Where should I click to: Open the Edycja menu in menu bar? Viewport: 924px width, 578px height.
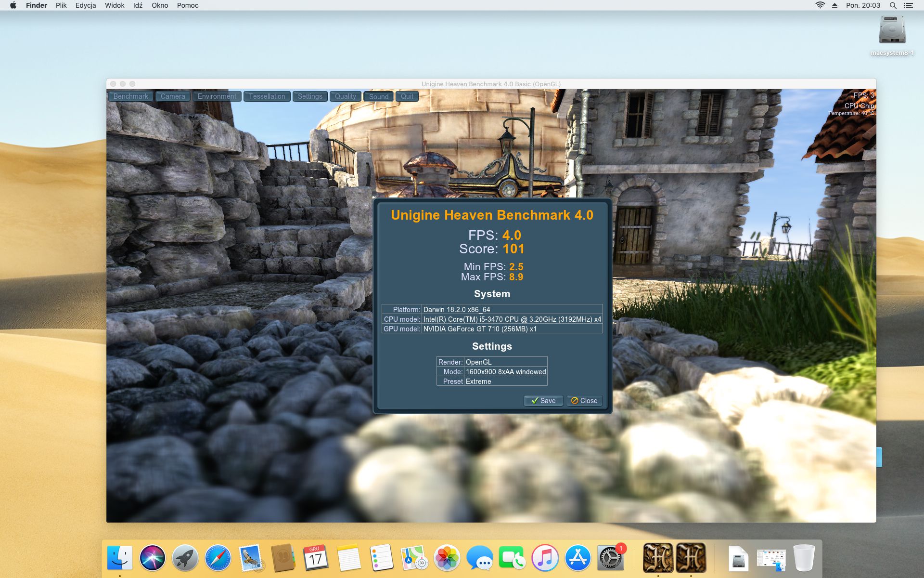point(86,5)
